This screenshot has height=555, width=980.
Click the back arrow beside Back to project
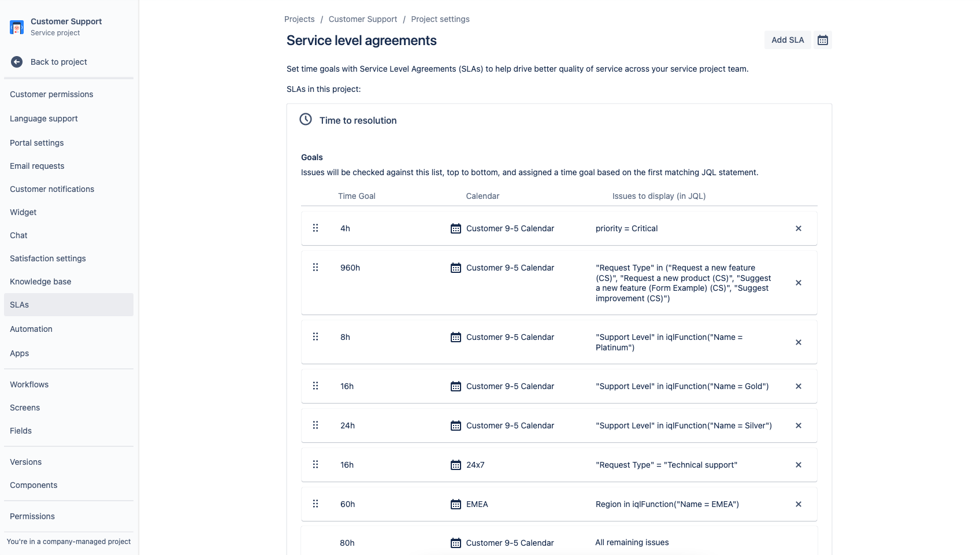click(x=17, y=61)
